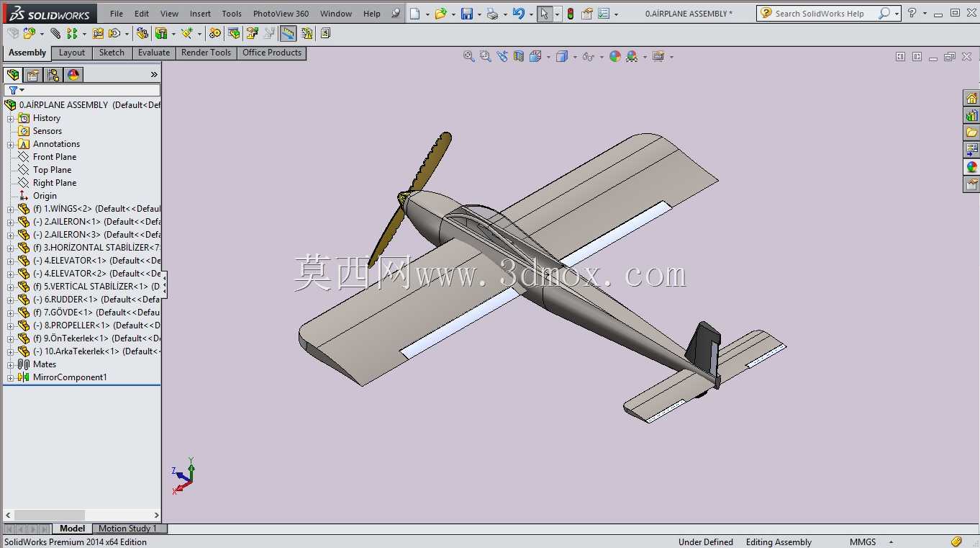Image resolution: width=980 pixels, height=548 pixels.
Task: Switch to the Evaluate tab
Action: 154,53
